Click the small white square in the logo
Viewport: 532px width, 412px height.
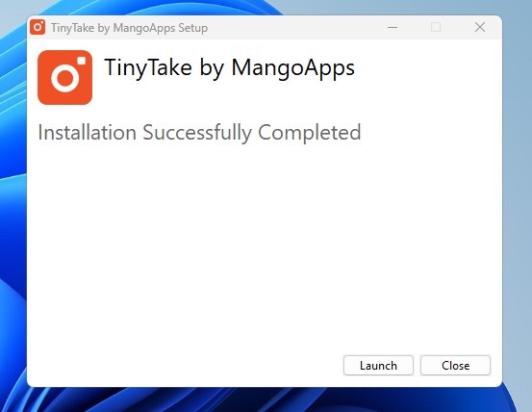pos(82,61)
